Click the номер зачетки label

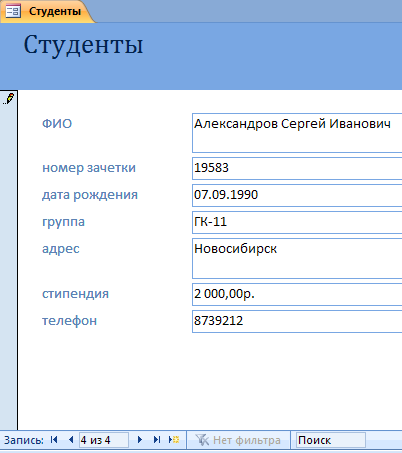point(89,168)
